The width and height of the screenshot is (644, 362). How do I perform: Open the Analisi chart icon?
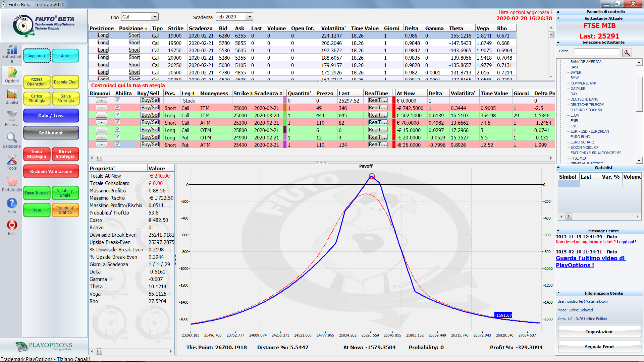point(12,95)
